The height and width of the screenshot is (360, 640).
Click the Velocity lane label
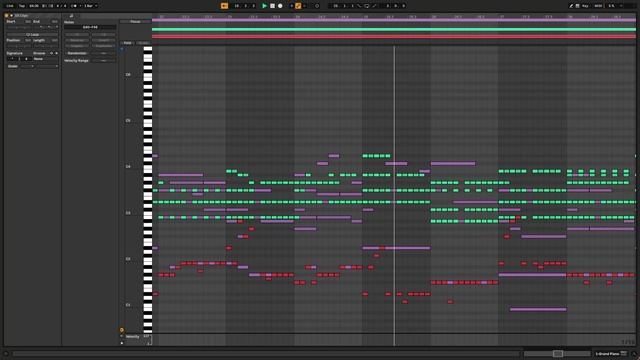coord(132,337)
